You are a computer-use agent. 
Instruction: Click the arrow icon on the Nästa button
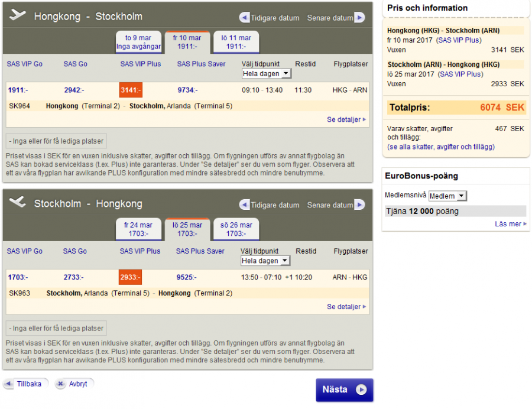tap(361, 390)
